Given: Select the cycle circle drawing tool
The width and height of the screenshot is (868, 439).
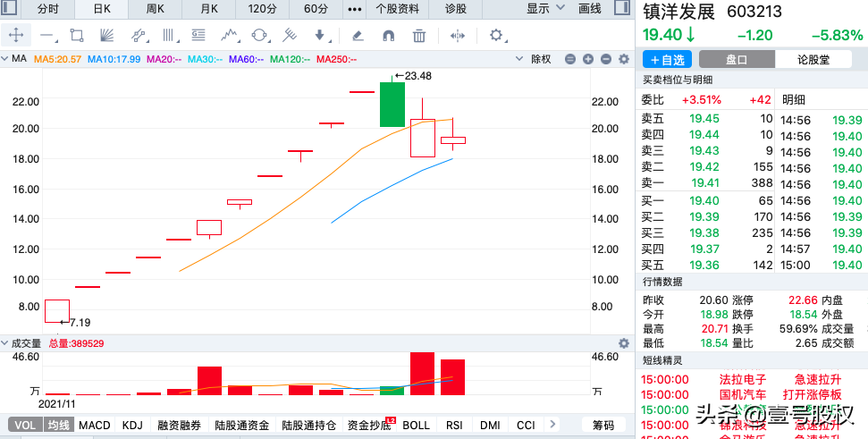Looking at the screenshot, I should pyautogui.click(x=259, y=36).
